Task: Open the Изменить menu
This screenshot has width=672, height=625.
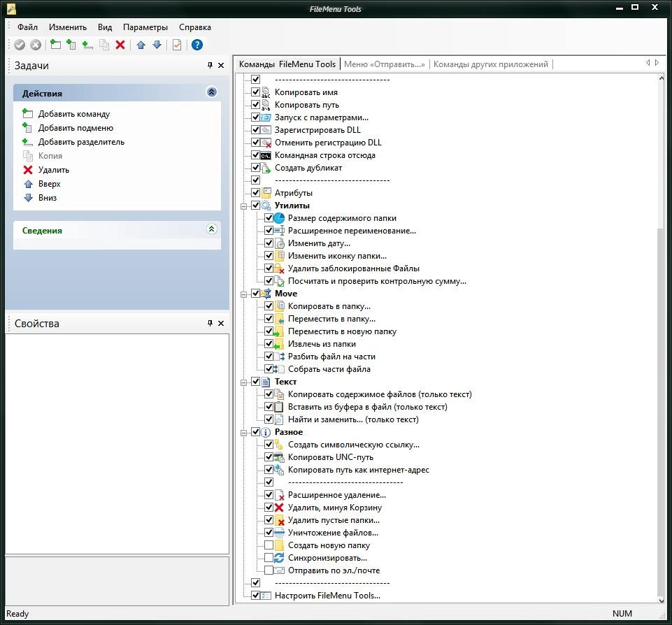Action: coord(68,27)
